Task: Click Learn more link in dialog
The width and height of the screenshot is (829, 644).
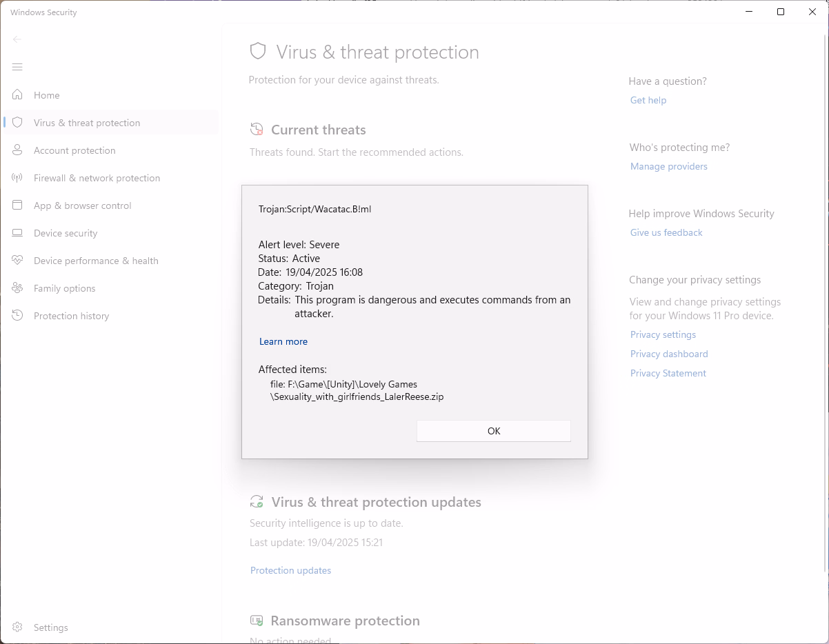Action: point(283,341)
